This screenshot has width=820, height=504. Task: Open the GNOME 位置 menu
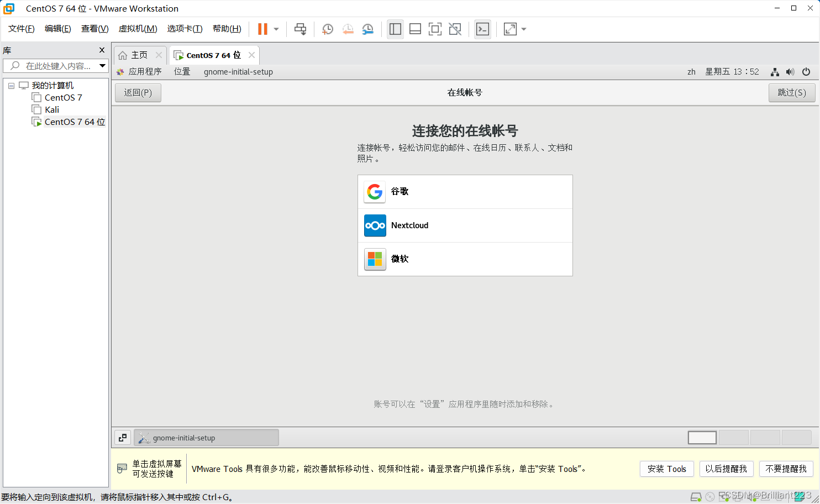182,72
